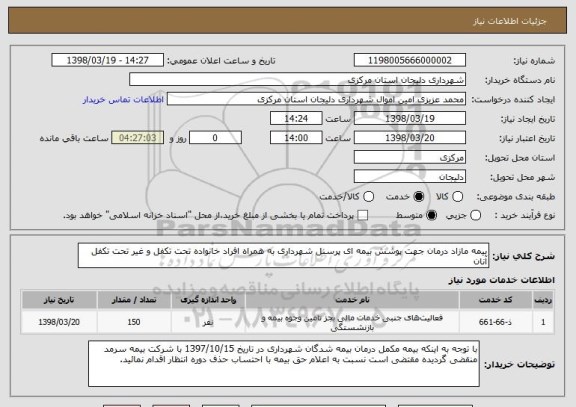Select the کالا/خدمت radio option
This screenshot has height=407, width=576.
point(368,197)
